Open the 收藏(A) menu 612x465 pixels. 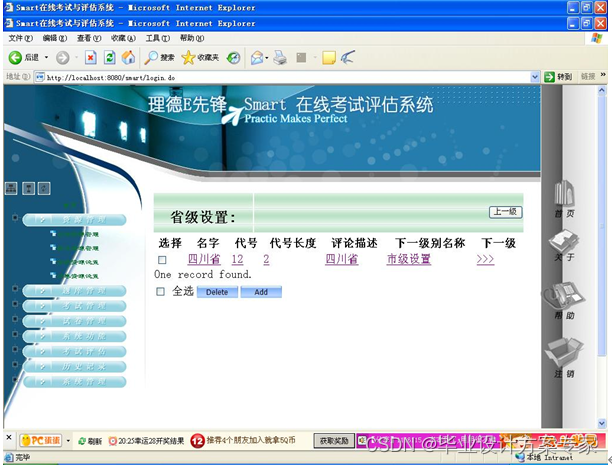click(x=123, y=38)
